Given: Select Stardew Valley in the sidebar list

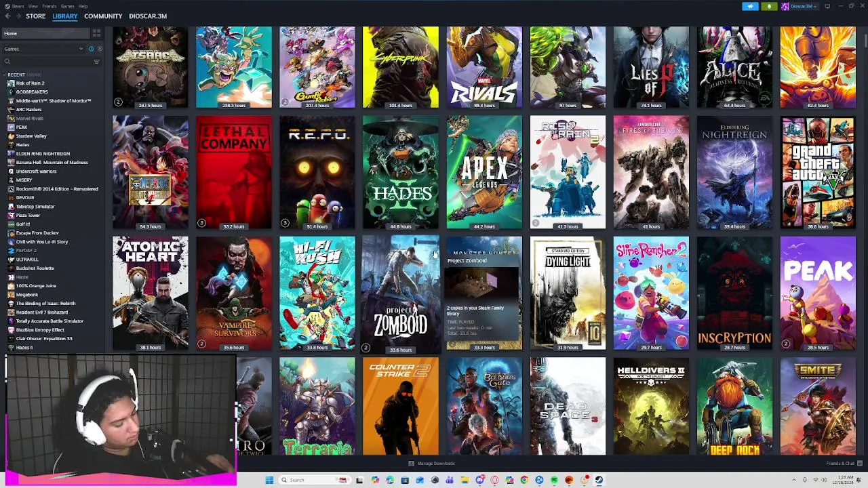Looking at the screenshot, I should (31, 136).
